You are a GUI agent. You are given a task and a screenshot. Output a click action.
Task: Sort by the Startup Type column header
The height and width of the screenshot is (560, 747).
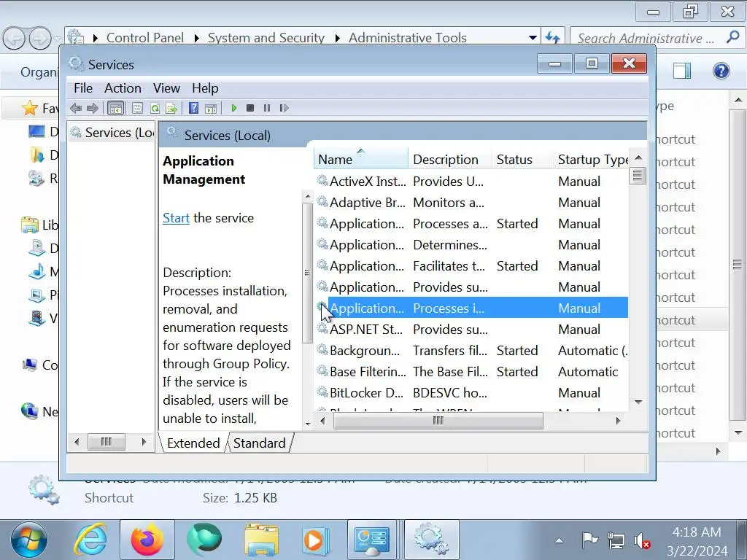(591, 159)
